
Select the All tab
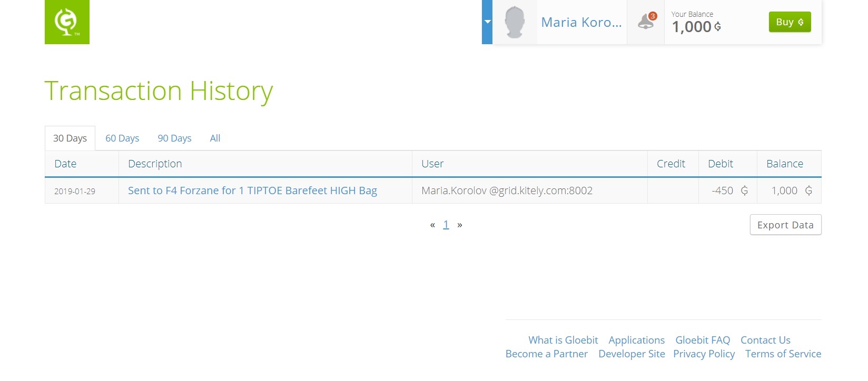click(x=215, y=138)
